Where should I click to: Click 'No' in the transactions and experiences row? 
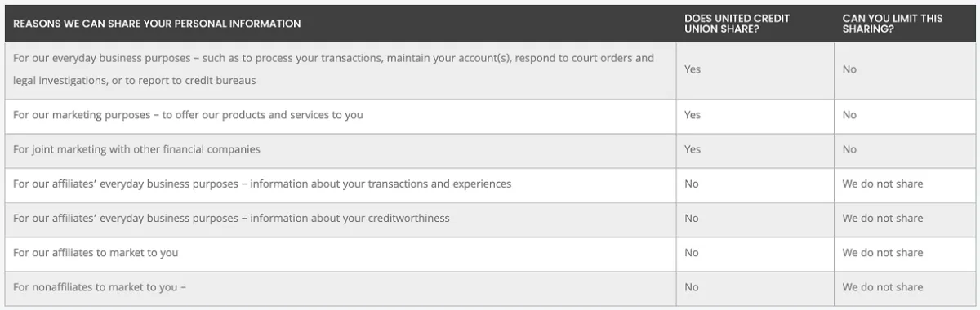[x=692, y=184]
